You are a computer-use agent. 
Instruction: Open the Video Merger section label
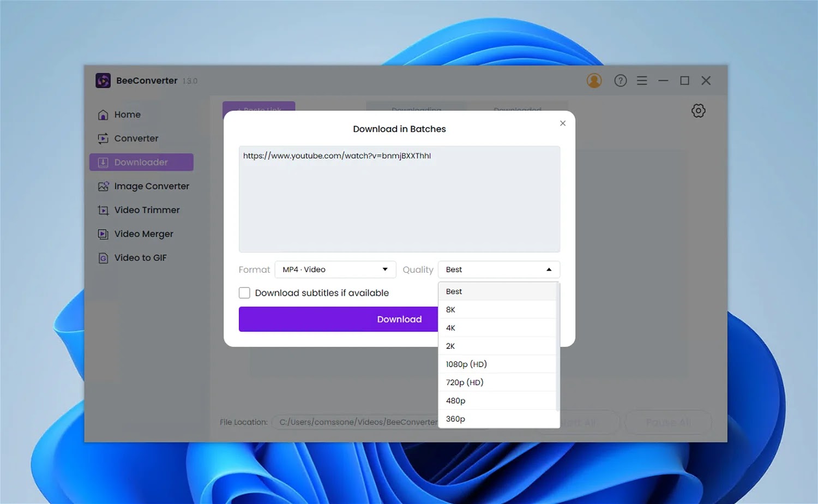coord(143,234)
